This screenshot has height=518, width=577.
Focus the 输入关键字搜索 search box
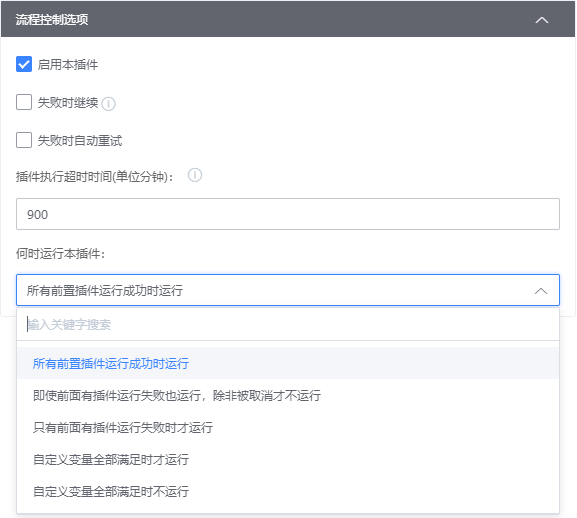(x=288, y=324)
